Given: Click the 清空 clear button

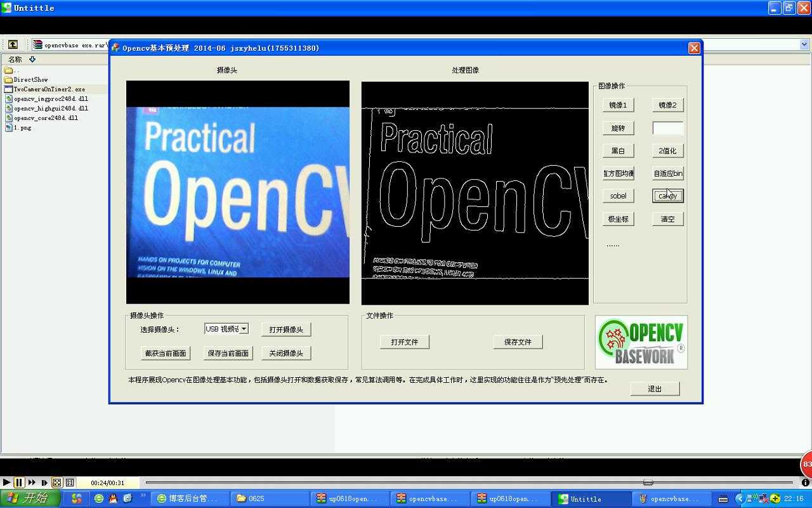Looking at the screenshot, I should 667,219.
